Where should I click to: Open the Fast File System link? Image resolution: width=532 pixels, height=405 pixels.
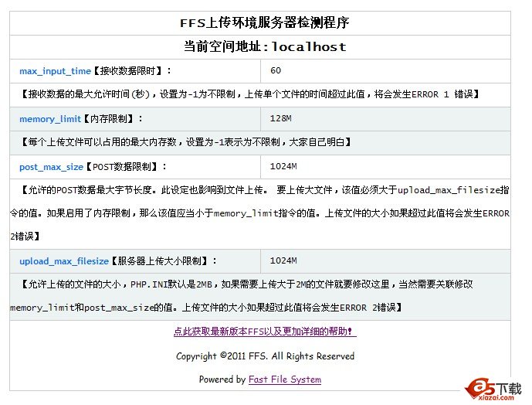(x=285, y=379)
